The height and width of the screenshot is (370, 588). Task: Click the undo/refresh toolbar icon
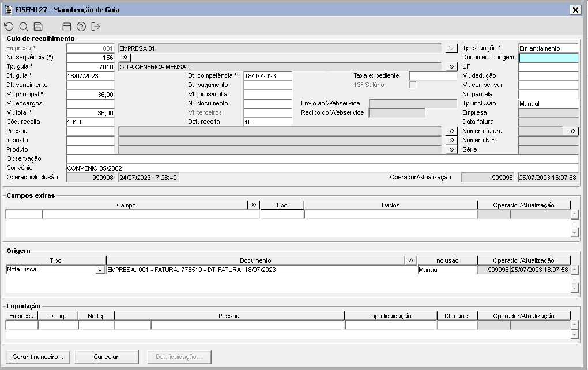coord(9,27)
